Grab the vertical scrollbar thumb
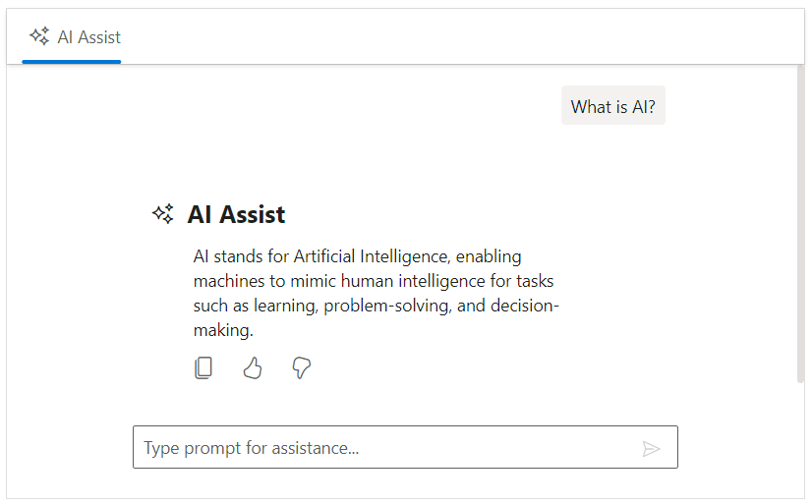 (800, 224)
